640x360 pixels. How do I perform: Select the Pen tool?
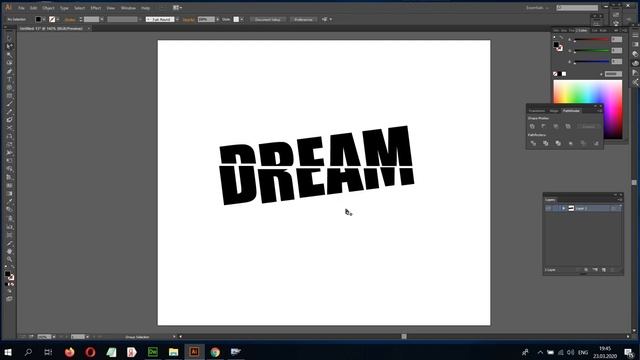tap(9, 71)
